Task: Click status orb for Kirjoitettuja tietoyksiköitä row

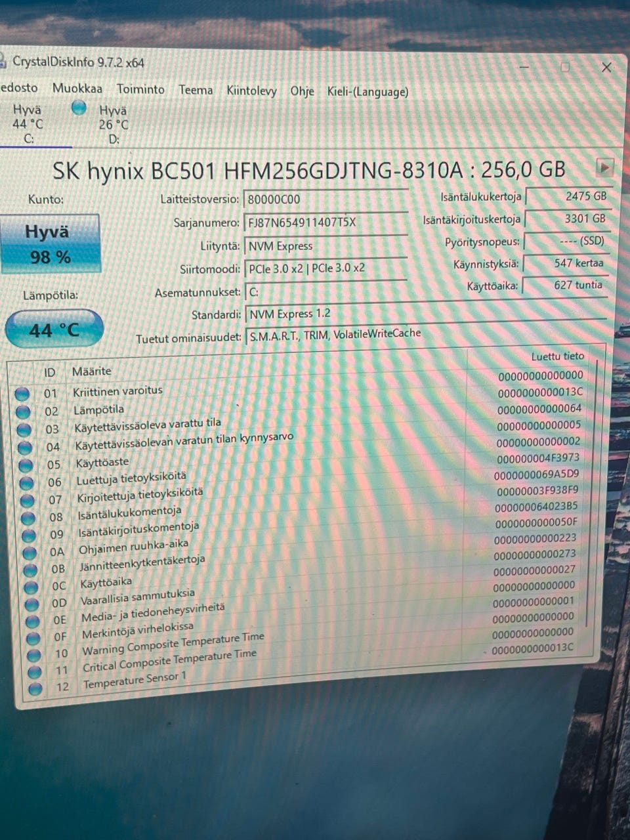Action: pos(27,501)
